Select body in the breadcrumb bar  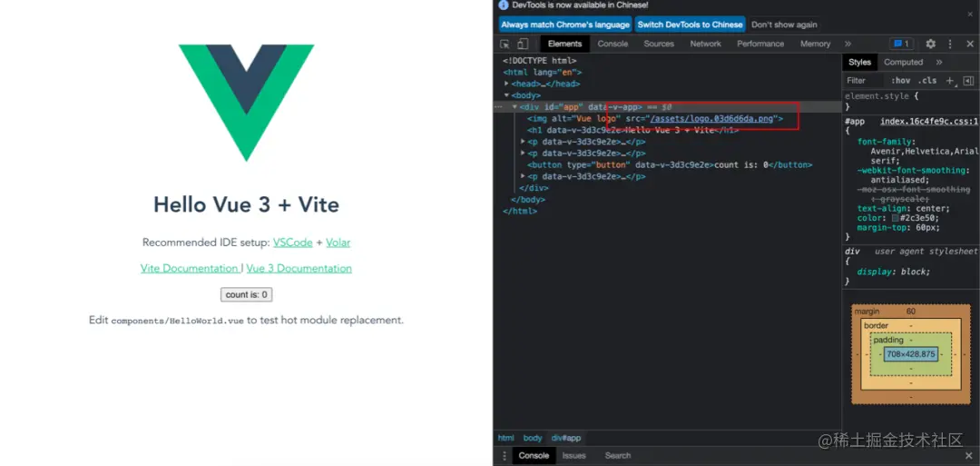click(533, 439)
